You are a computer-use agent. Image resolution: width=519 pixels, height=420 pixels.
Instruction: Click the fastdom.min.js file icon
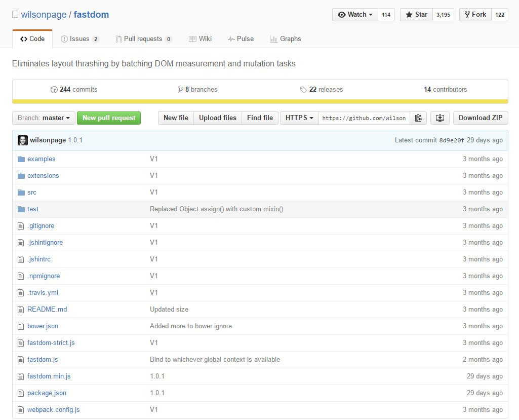21,376
